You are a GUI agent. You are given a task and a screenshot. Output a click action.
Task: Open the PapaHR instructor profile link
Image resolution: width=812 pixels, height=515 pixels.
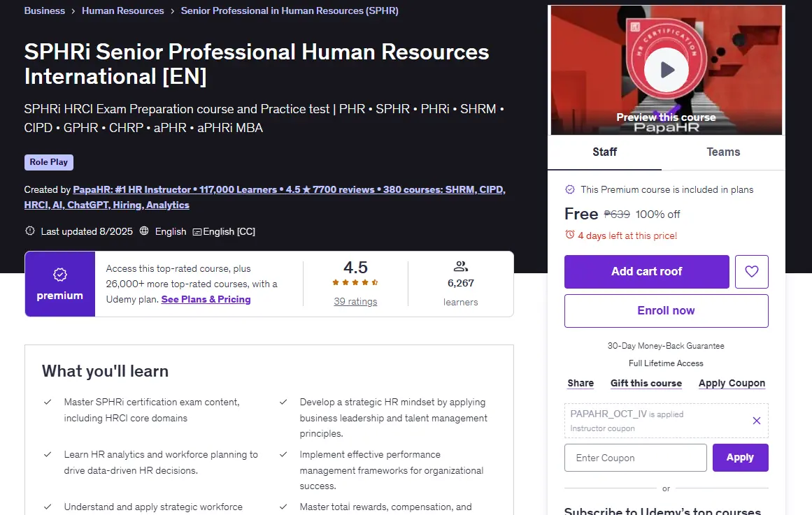[264, 197]
